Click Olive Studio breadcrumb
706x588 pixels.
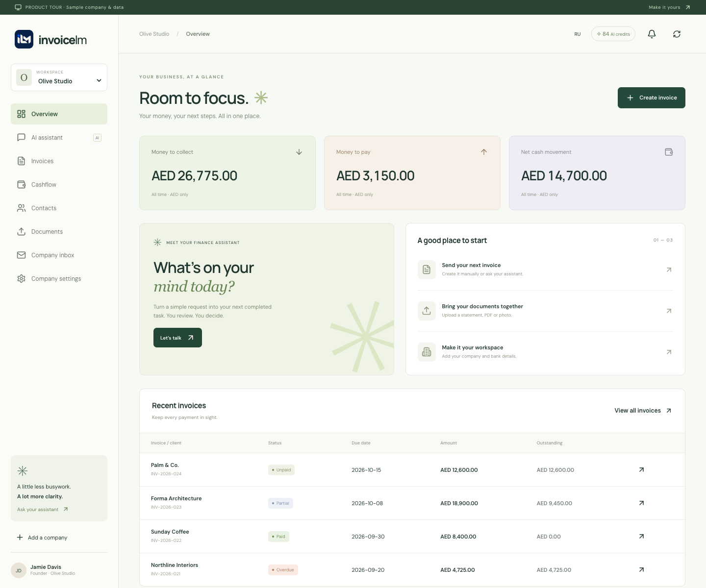coord(154,34)
